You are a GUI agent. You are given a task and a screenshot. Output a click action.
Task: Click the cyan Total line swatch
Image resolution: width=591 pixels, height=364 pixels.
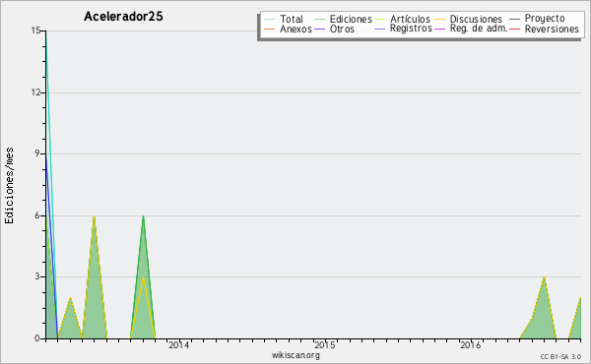(270, 19)
